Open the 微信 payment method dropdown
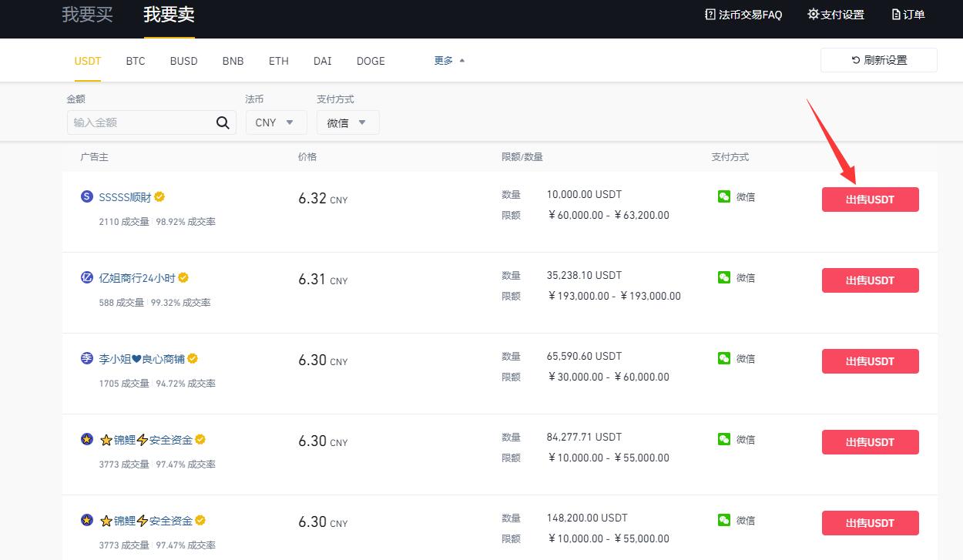The height and width of the screenshot is (560, 963). pyautogui.click(x=347, y=122)
